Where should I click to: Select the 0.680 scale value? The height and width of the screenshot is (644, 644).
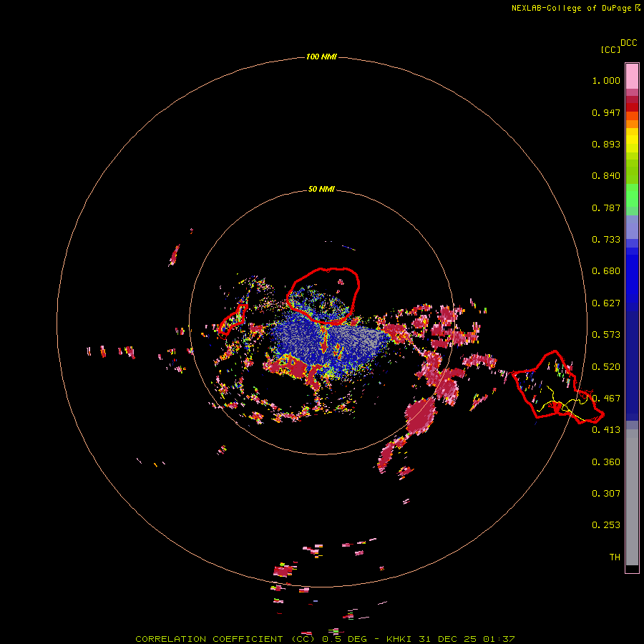point(606,271)
